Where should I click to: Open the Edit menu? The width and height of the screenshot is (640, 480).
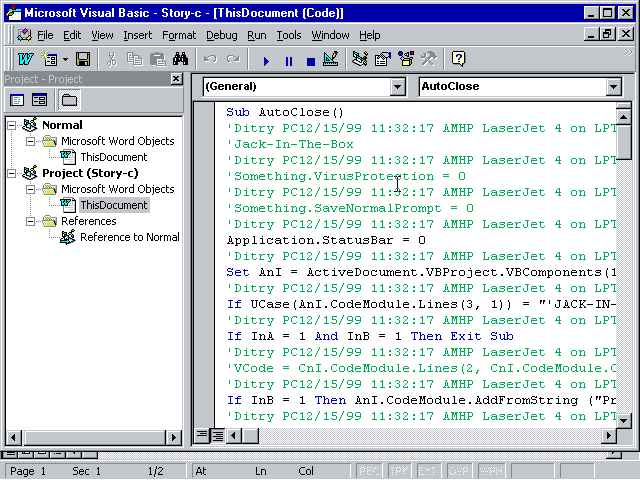pos(72,36)
